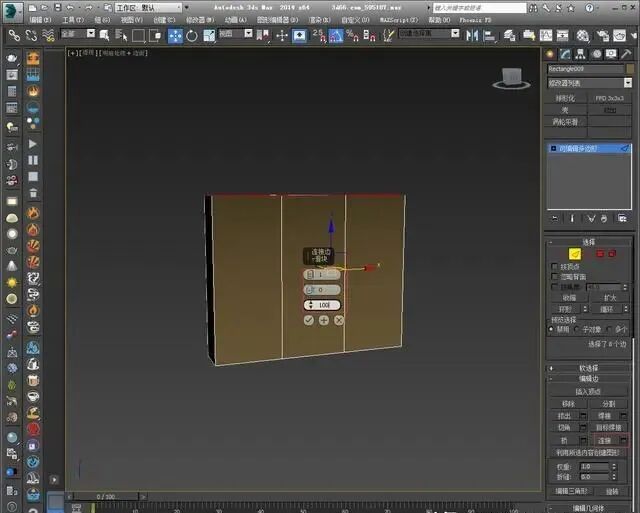
Task: Activate the Select and Move tool
Action: tap(175, 36)
